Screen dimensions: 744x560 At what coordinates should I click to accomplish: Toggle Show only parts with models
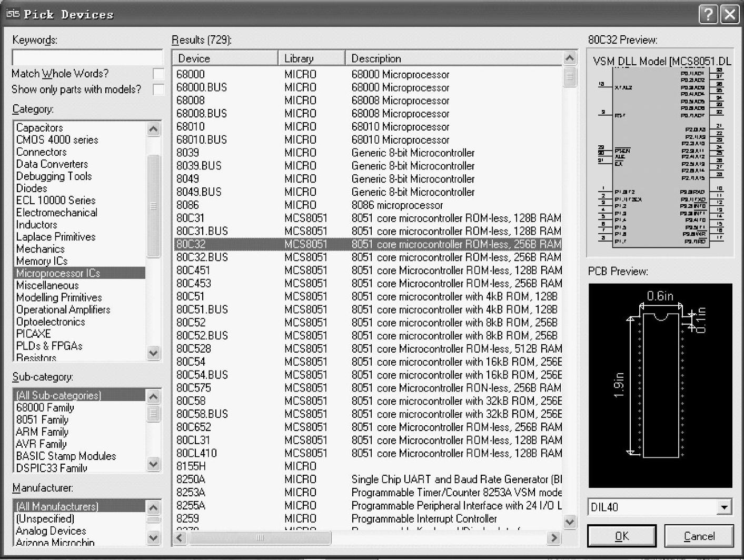click(158, 89)
